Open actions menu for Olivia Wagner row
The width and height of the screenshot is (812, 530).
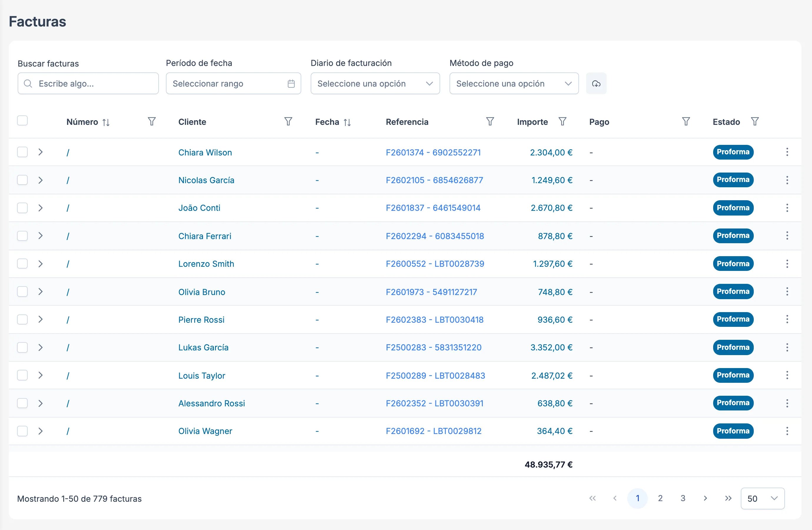tap(787, 431)
